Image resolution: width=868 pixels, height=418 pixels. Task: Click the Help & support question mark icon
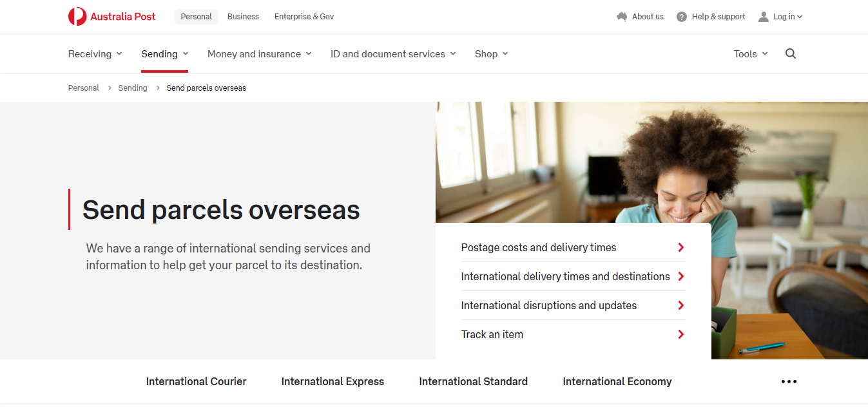pyautogui.click(x=681, y=16)
